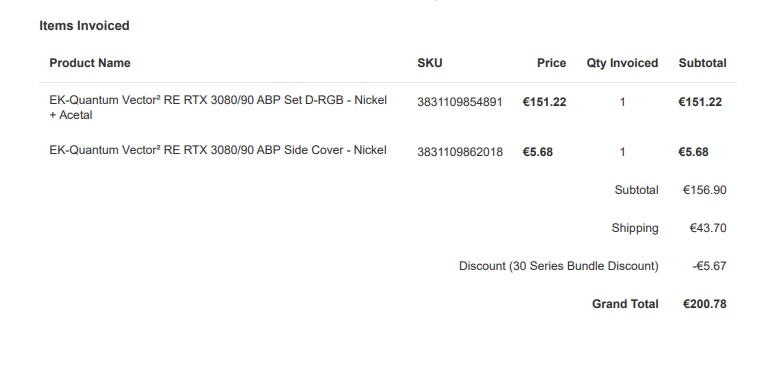Image resolution: width=776 pixels, height=380 pixels.
Task: Click the €156.90 subtotal amount
Action: click(x=705, y=190)
